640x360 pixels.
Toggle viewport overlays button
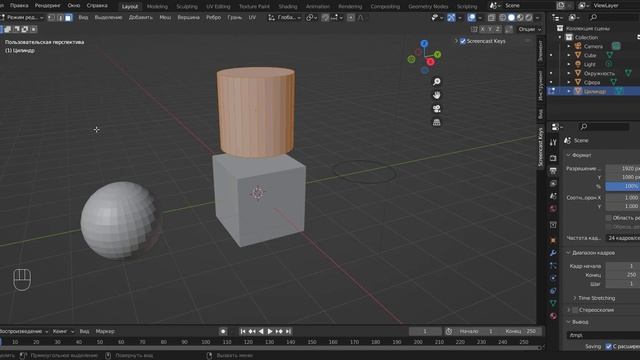(x=471, y=18)
